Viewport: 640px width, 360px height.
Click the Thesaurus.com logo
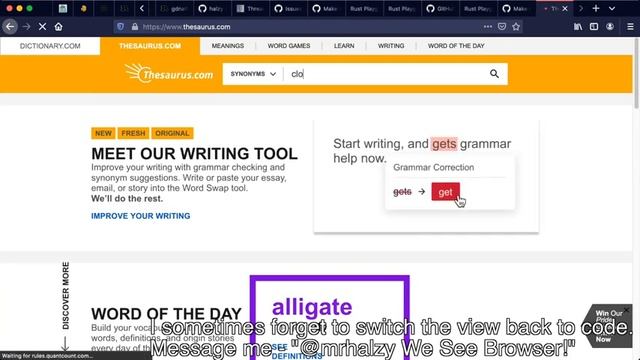[169, 73]
